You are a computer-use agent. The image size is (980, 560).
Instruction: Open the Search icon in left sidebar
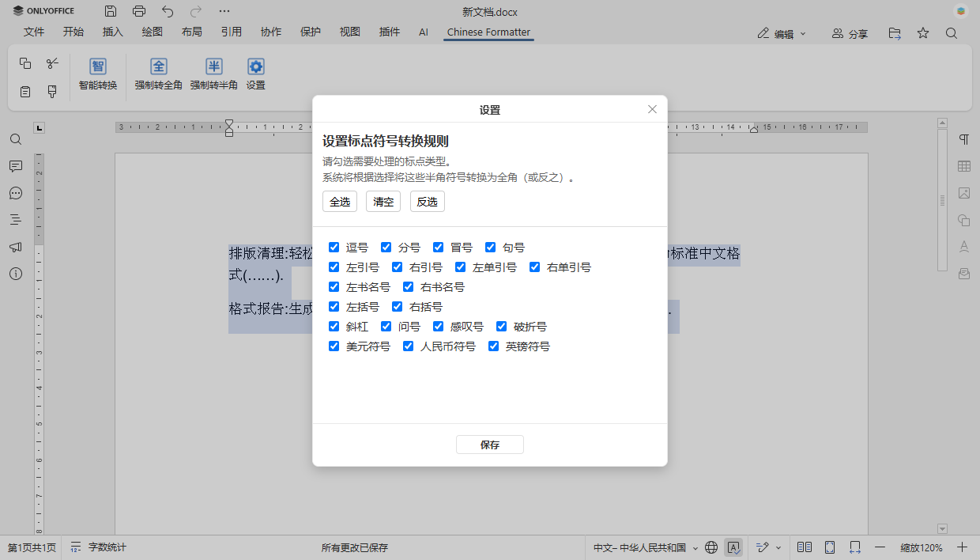click(x=16, y=139)
